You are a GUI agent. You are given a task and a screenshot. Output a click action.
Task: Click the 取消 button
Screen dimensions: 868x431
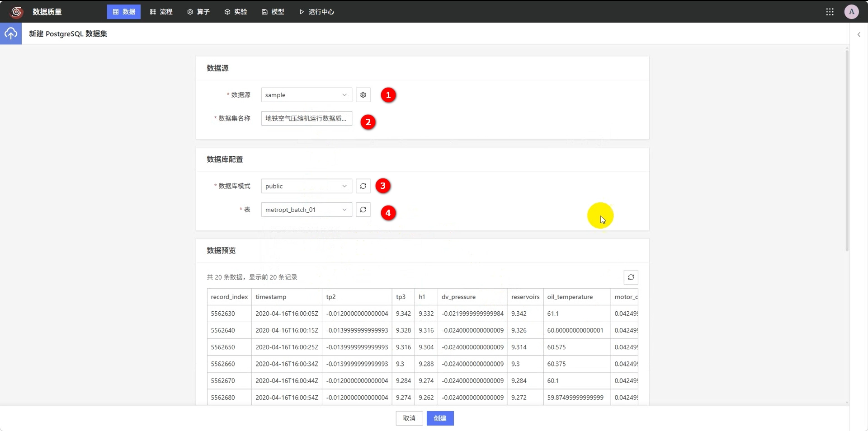(x=409, y=418)
